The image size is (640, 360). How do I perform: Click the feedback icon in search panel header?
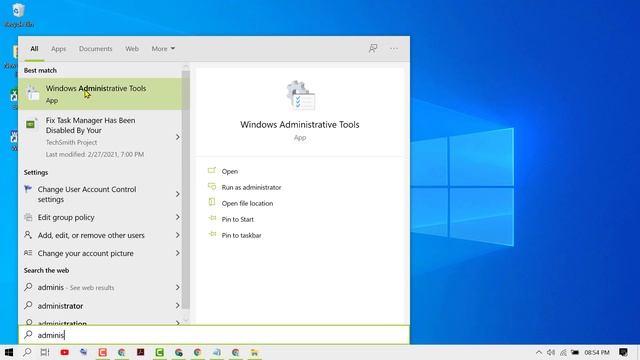pyautogui.click(x=373, y=49)
